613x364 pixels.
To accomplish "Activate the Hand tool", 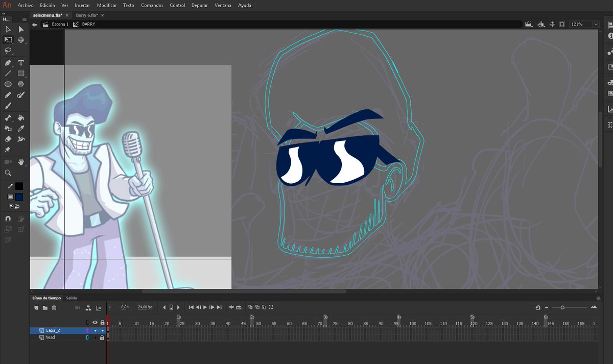I will (21, 162).
